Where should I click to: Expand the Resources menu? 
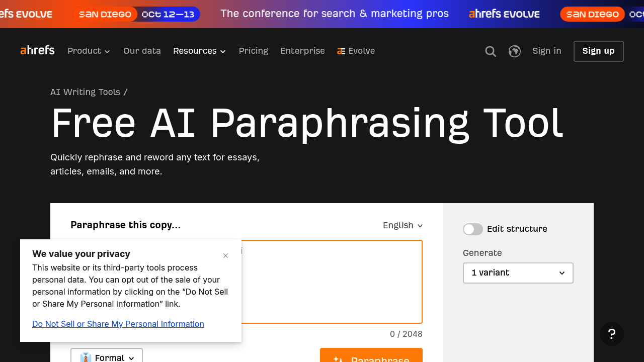(199, 51)
